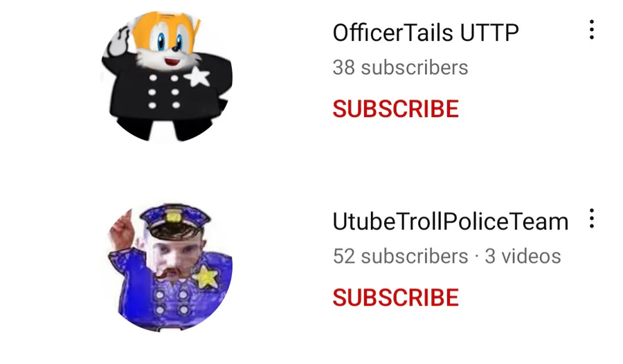Toggle the red SUBSCRIBE under 52 subscribers
The image size is (623, 364).
pos(396,298)
